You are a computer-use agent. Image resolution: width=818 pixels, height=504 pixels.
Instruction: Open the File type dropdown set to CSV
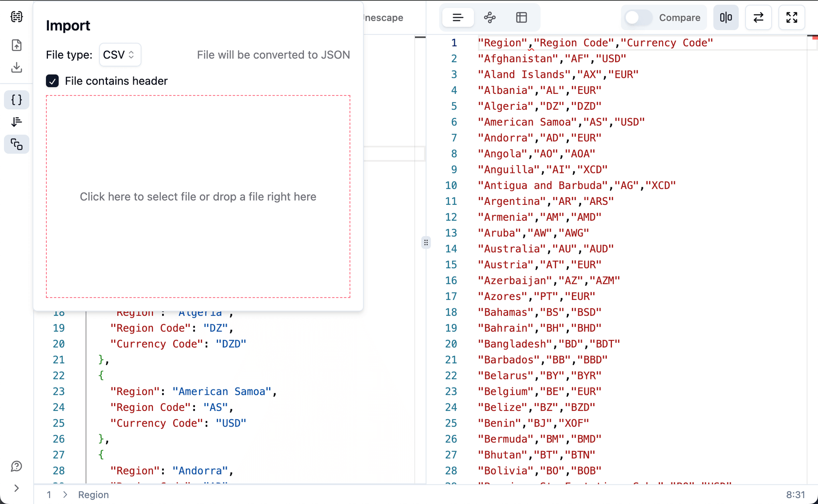coord(119,55)
